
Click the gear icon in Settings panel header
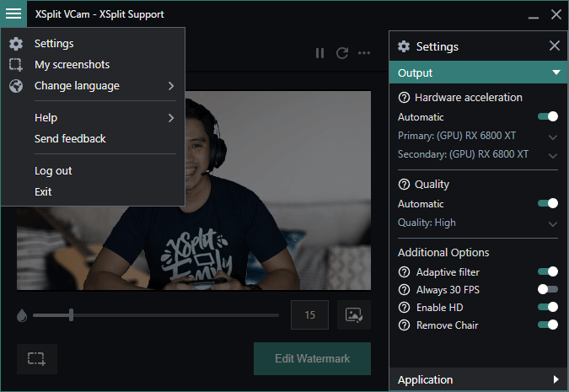coord(404,46)
